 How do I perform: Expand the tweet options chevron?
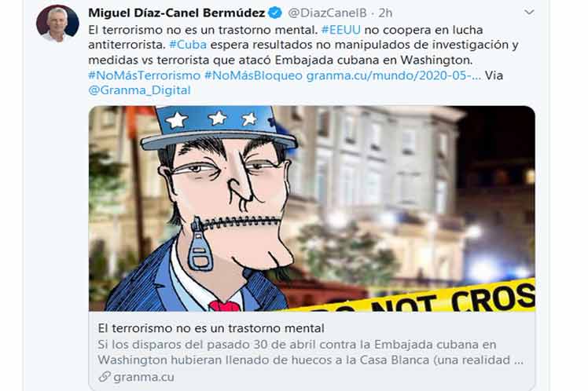coord(529,13)
